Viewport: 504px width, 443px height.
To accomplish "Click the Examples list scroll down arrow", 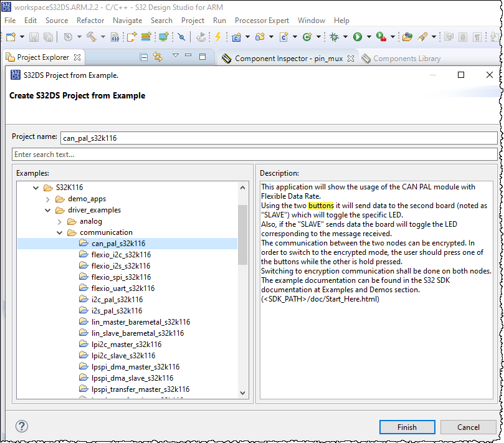I will [x=243, y=393].
